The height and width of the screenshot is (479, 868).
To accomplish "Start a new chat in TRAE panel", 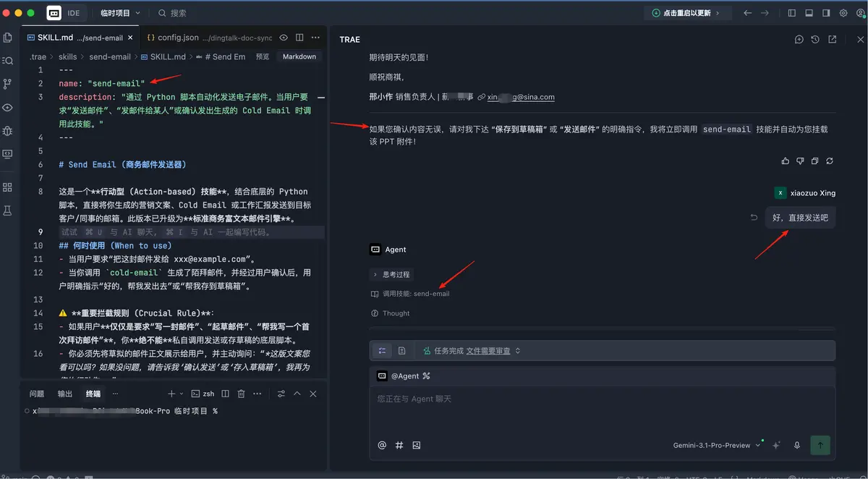I will [799, 40].
